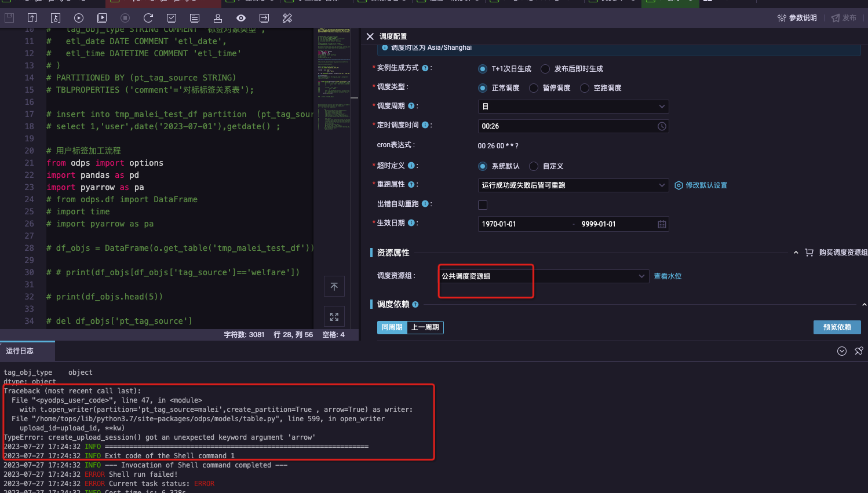The height and width of the screenshot is (493, 868).
Task: Toggle editor fullscreen with expand icon
Action: 334,317
